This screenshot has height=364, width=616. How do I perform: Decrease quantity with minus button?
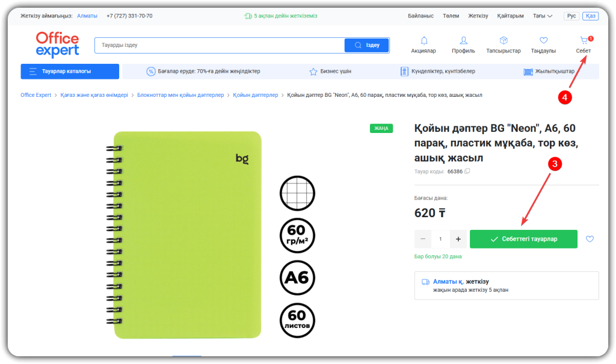(423, 239)
